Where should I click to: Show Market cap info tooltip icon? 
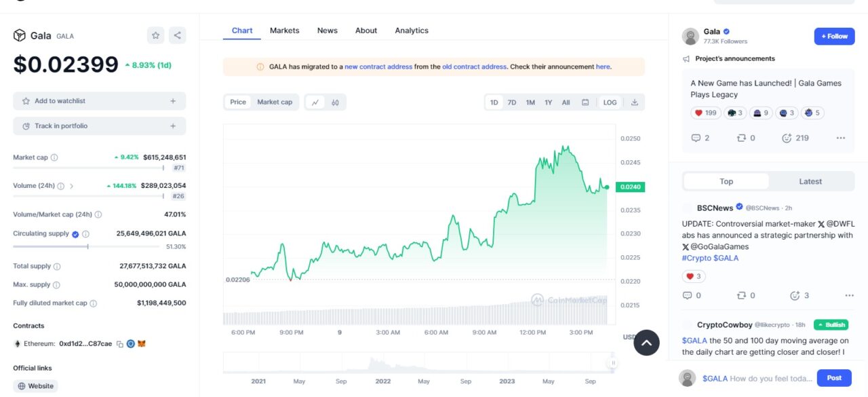(54, 157)
